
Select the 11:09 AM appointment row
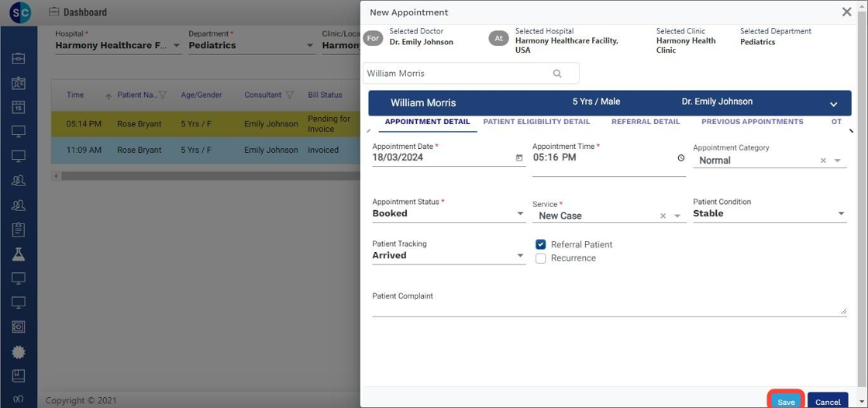click(x=206, y=150)
